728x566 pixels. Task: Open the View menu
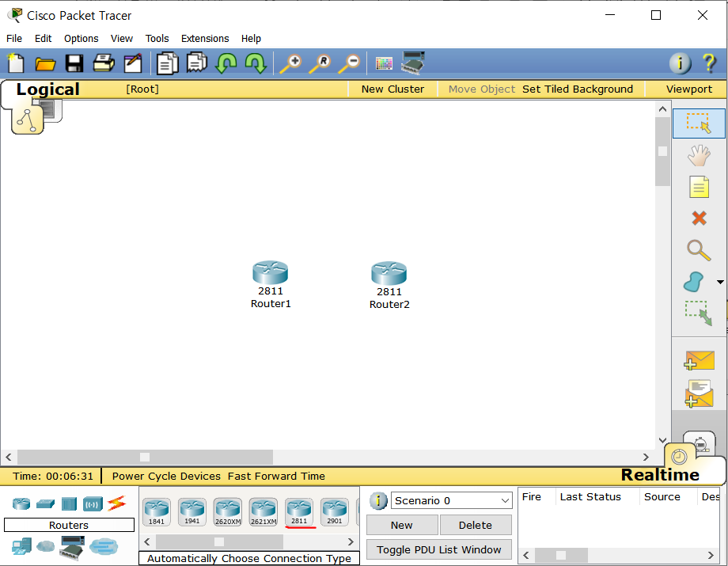click(122, 39)
